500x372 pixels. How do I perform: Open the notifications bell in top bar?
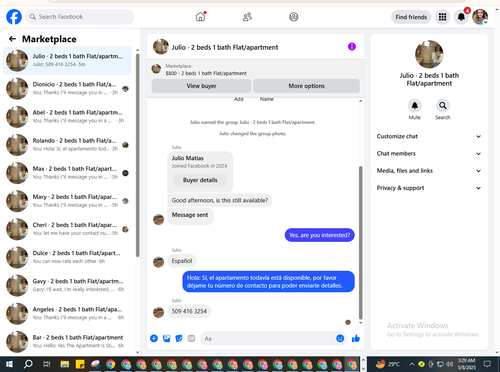point(461,17)
